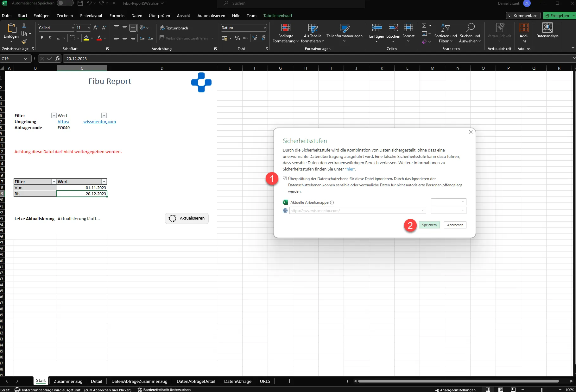Apply percent number format

237,38
